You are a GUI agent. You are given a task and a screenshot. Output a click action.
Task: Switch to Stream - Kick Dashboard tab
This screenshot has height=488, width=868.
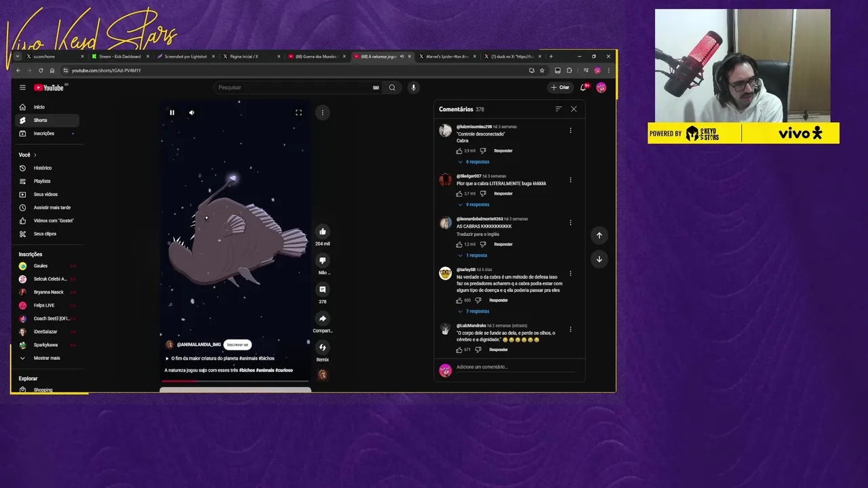click(120, 56)
